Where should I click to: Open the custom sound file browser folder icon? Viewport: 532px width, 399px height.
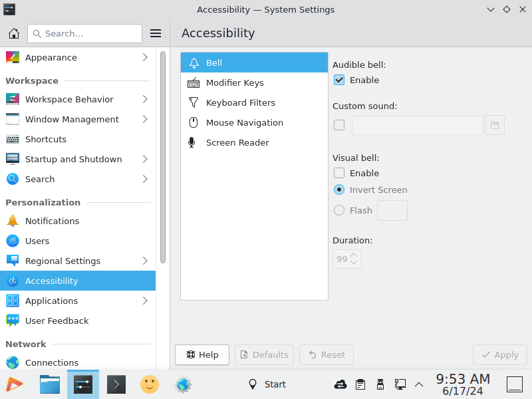click(494, 125)
